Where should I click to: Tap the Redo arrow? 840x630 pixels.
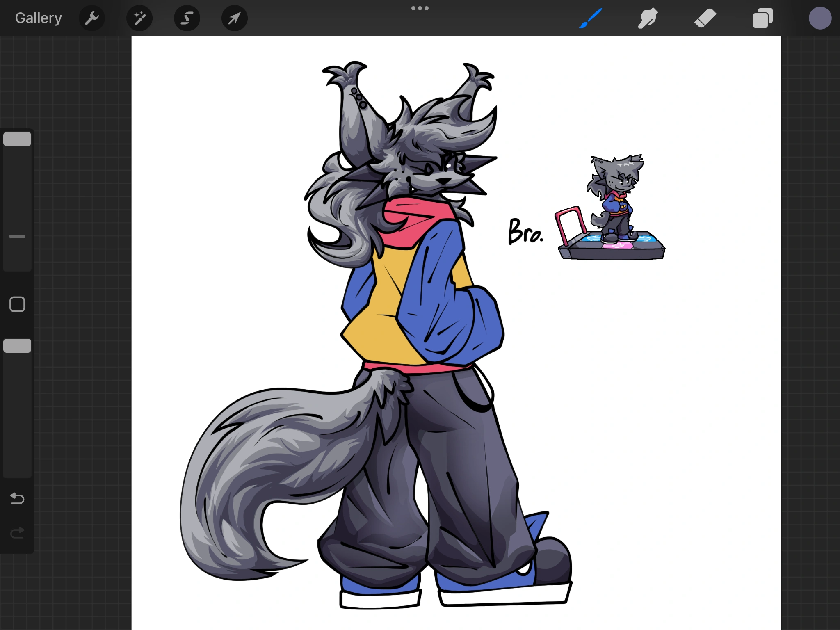tap(17, 532)
